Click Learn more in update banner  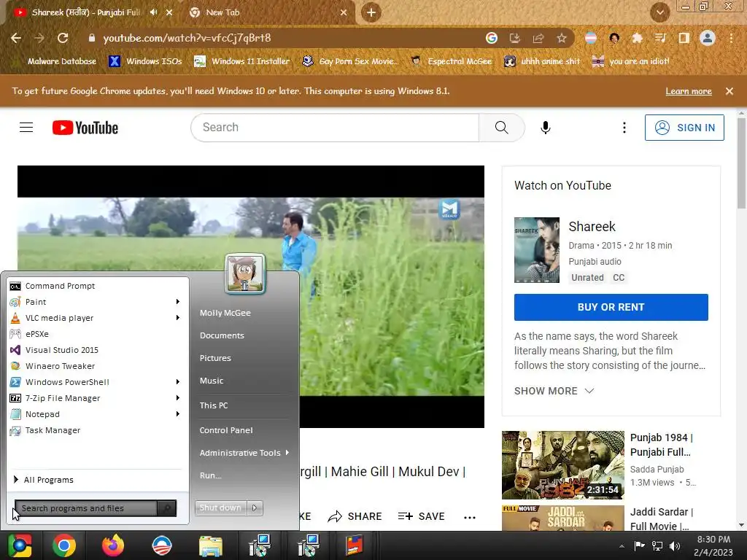pyautogui.click(x=689, y=91)
